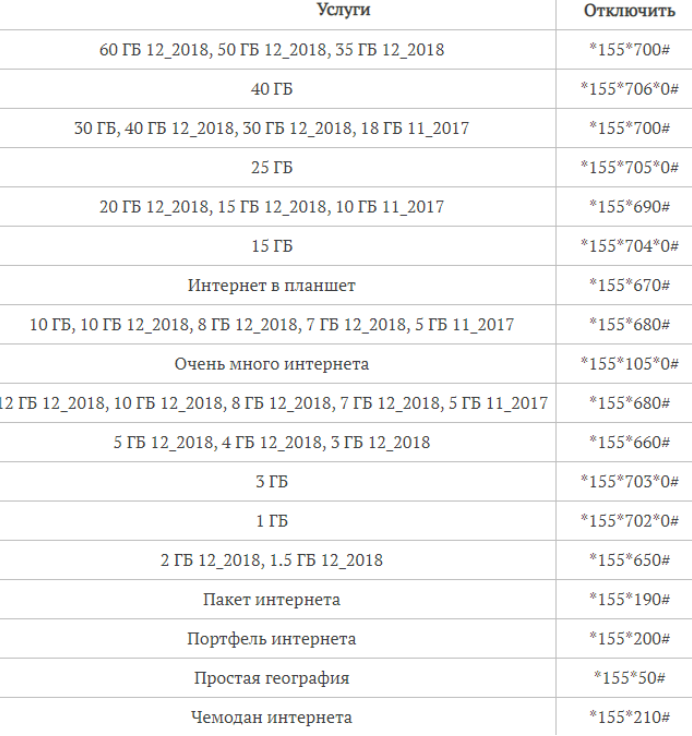Click code *155*670# in the table
Image resolution: width=692 pixels, height=736 pixels.
pos(629,285)
